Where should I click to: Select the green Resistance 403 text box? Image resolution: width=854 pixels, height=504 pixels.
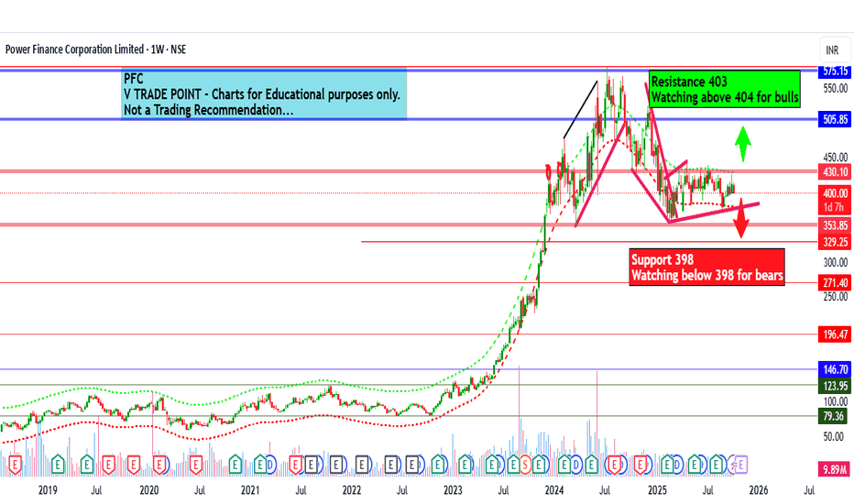tap(725, 90)
